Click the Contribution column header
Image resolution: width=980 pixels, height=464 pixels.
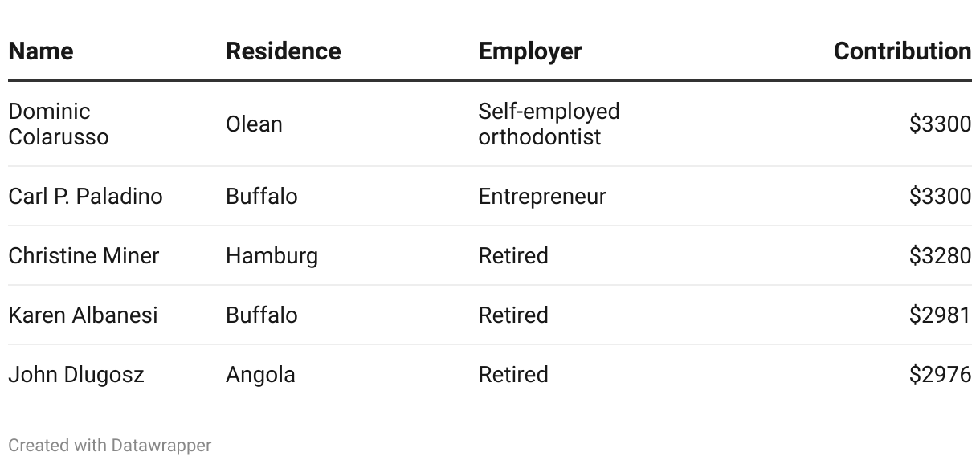pos(902,51)
